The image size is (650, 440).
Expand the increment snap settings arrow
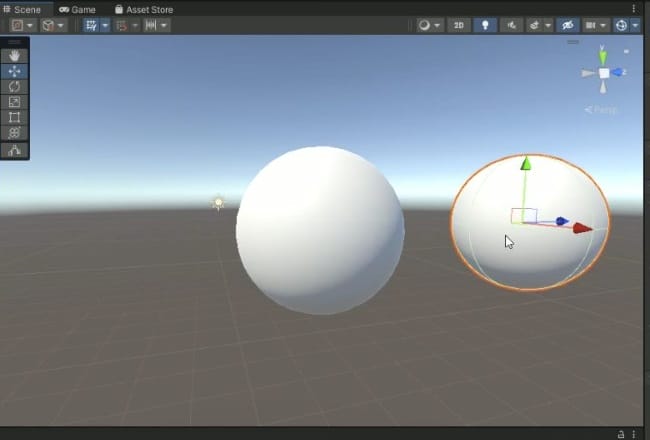tap(164, 26)
